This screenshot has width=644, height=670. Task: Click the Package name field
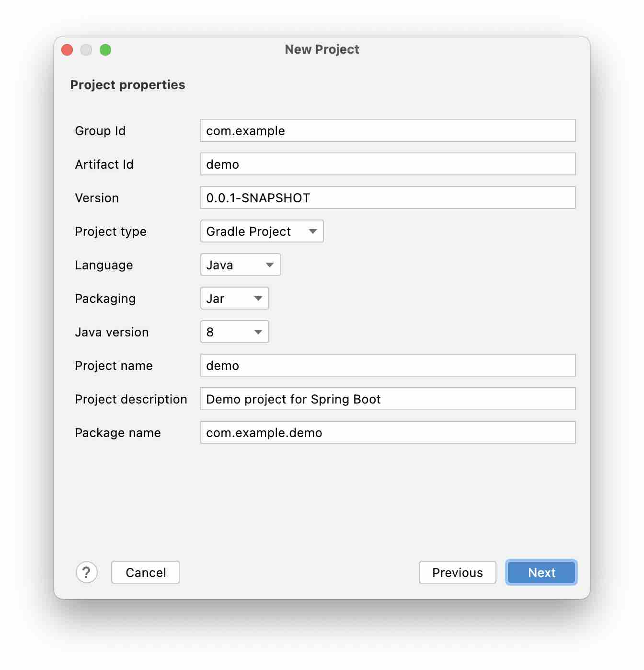click(388, 432)
